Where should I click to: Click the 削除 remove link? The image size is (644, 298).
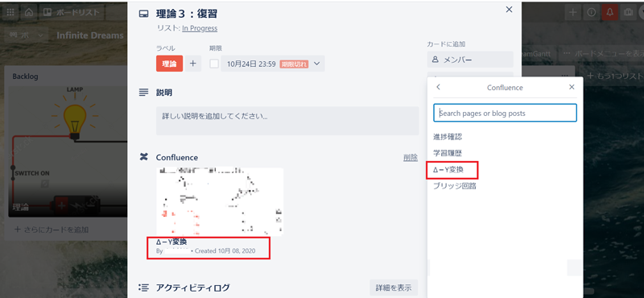(x=411, y=157)
